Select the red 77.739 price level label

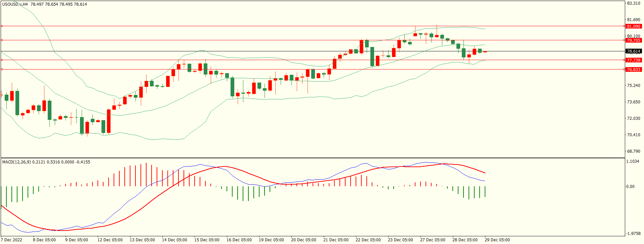[633, 60]
